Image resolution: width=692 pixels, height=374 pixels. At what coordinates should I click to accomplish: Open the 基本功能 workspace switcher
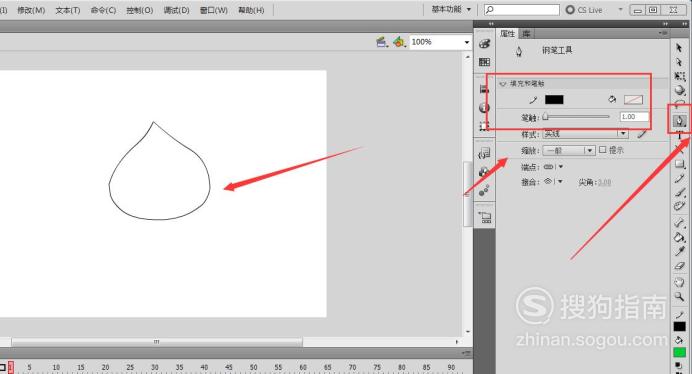click(451, 9)
